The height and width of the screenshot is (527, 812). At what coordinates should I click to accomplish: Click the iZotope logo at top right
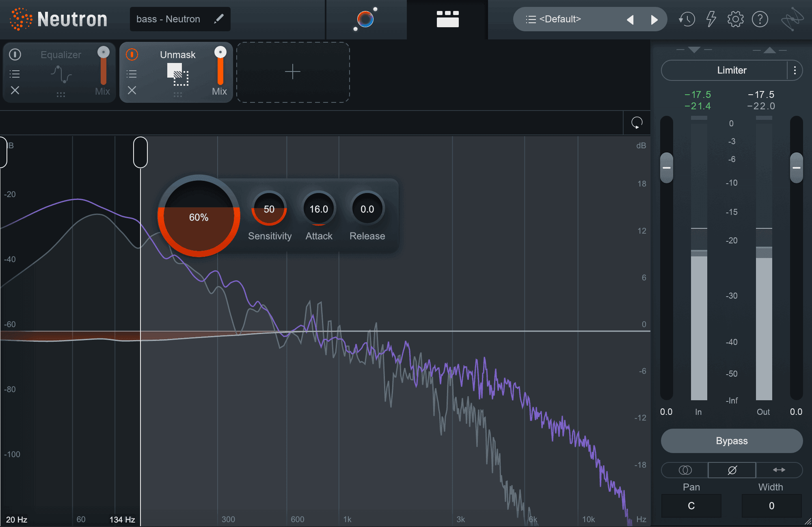(792, 19)
